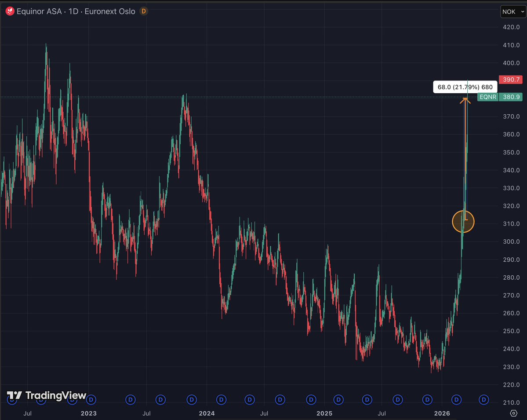Click the orange D delayed-data badge
527x420 pixels.
144,11
